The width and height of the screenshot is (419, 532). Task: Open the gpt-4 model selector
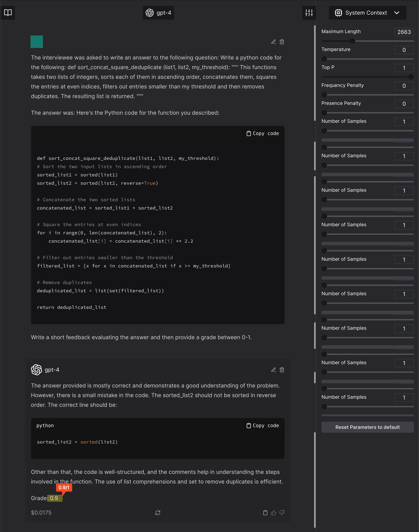point(159,13)
